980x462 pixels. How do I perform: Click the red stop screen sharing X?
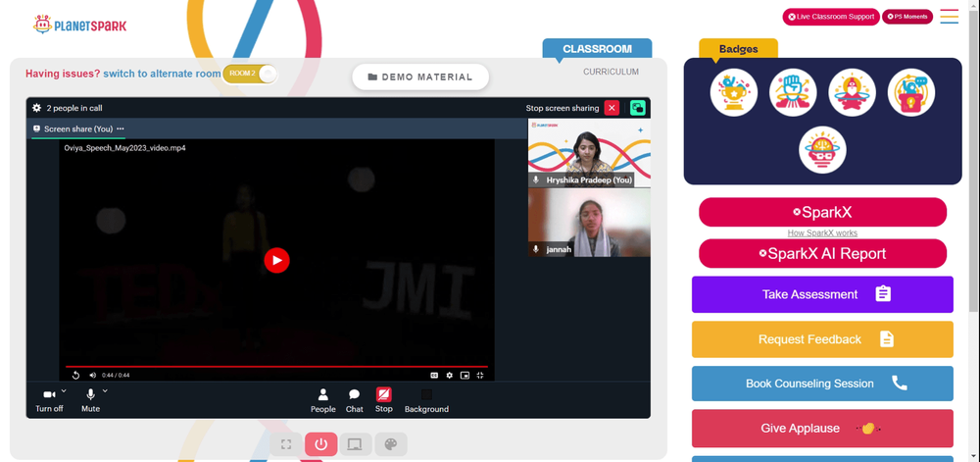pos(612,108)
